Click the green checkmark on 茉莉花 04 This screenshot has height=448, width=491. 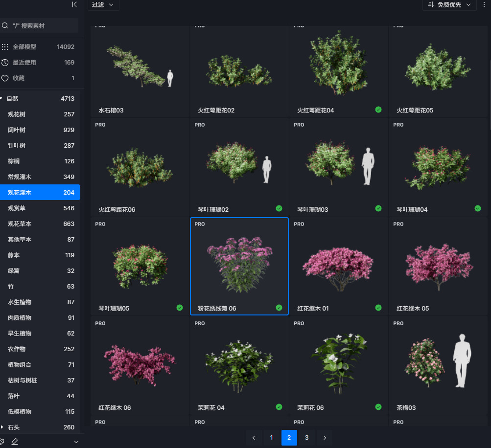click(x=279, y=407)
